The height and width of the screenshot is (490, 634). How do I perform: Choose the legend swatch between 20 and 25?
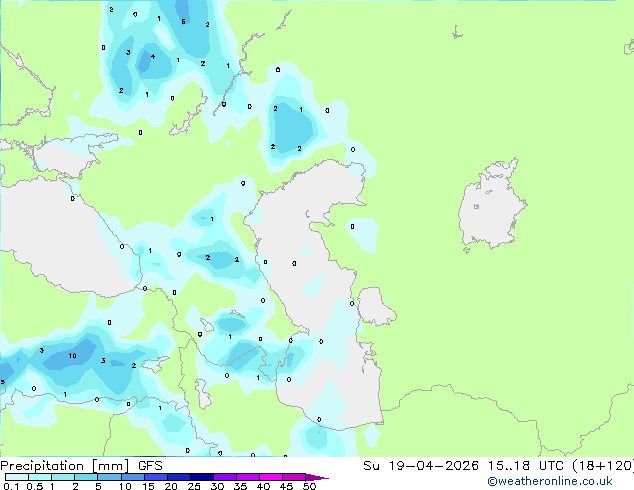click(178, 477)
